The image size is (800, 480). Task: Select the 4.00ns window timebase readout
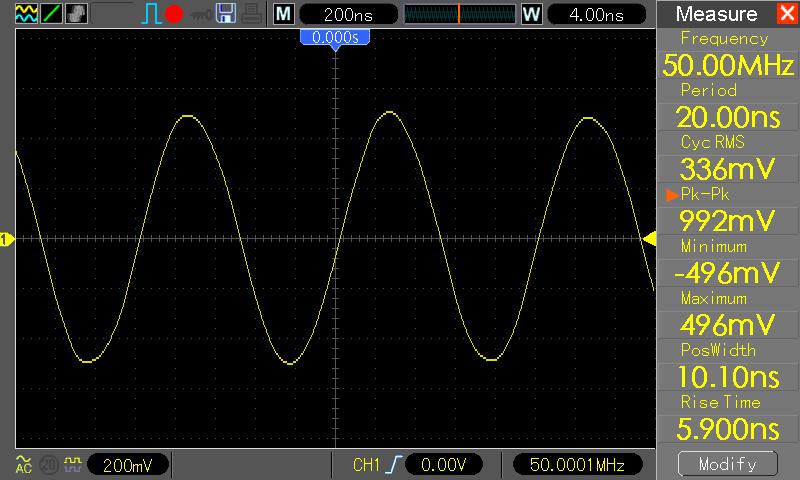click(596, 14)
